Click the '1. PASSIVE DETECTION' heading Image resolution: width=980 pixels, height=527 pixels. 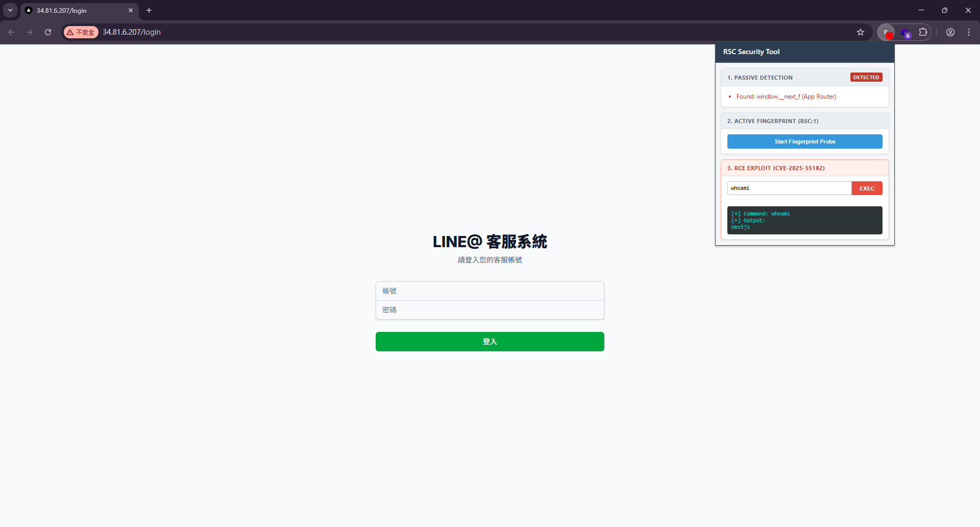[760, 78]
